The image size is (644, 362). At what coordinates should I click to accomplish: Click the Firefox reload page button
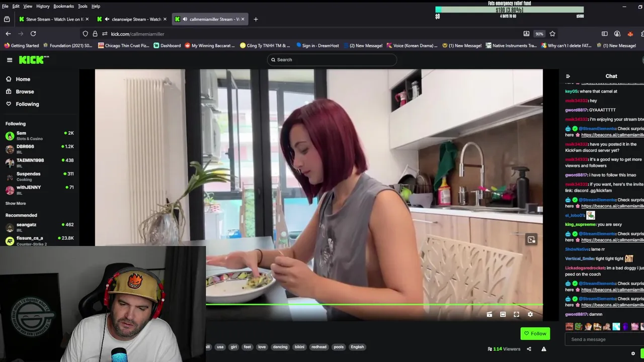(33, 34)
